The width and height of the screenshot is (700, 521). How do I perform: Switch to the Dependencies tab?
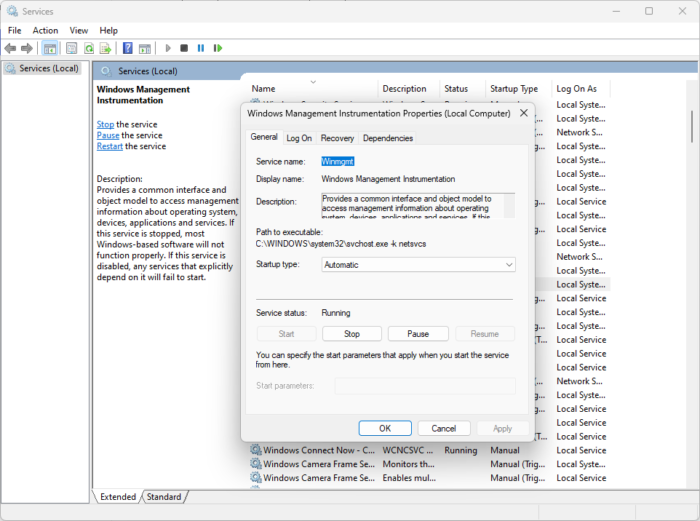tap(388, 138)
